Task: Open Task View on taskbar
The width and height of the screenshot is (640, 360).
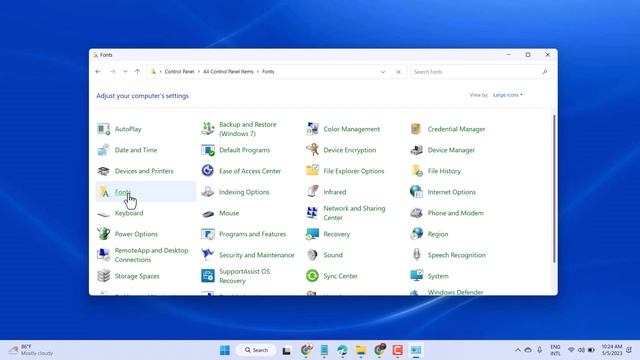Action: 287,350
